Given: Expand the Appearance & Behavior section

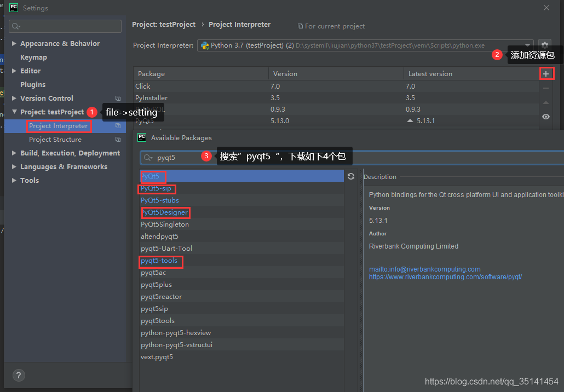Looking at the screenshot, I should click(x=14, y=43).
